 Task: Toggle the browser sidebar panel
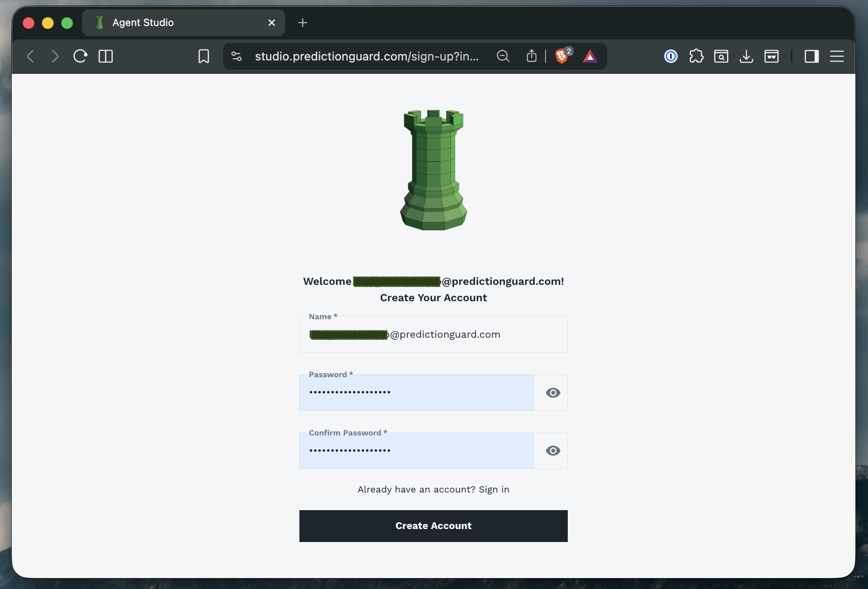(x=811, y=56)
